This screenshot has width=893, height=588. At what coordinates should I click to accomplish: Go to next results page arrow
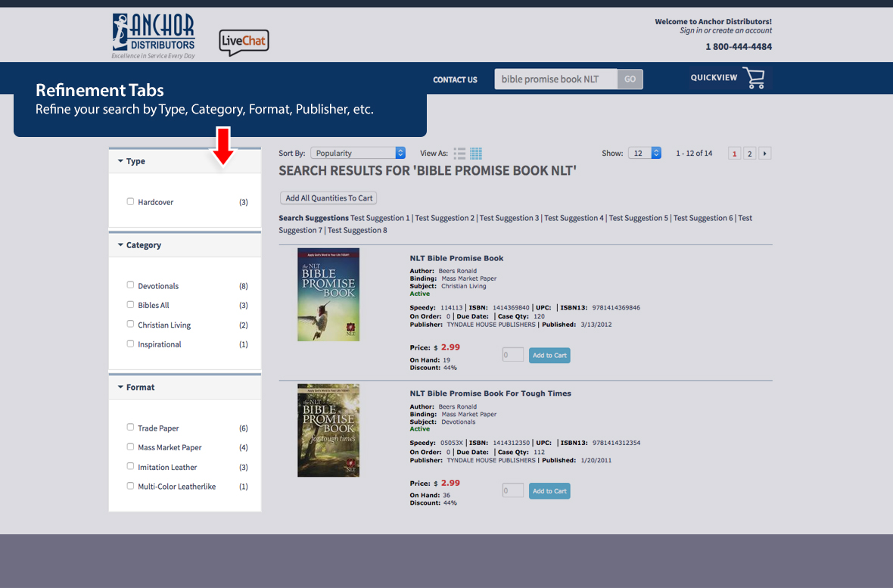tap(765, 154)
